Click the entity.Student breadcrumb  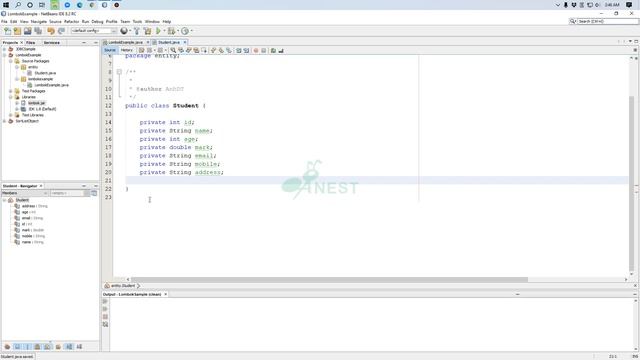point(122,286)
